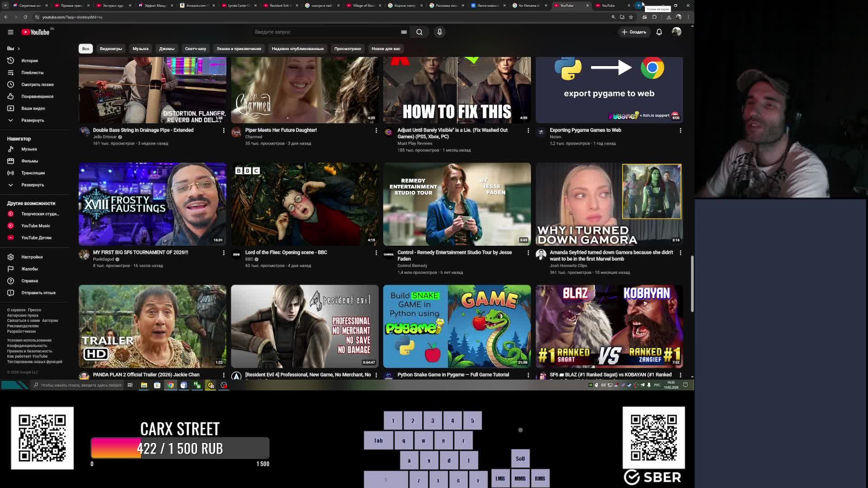
Task: Click the account avatar icon
Action: click(x=676, y=32)
